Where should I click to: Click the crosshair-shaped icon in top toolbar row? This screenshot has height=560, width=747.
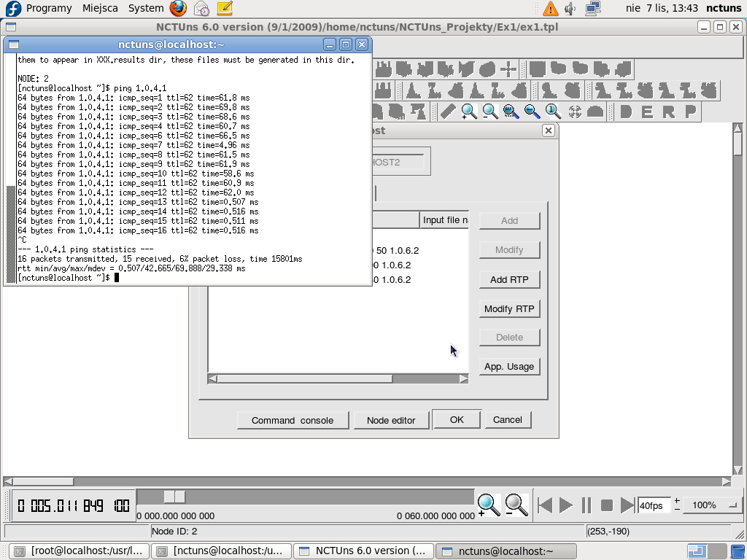click(508, 69)
